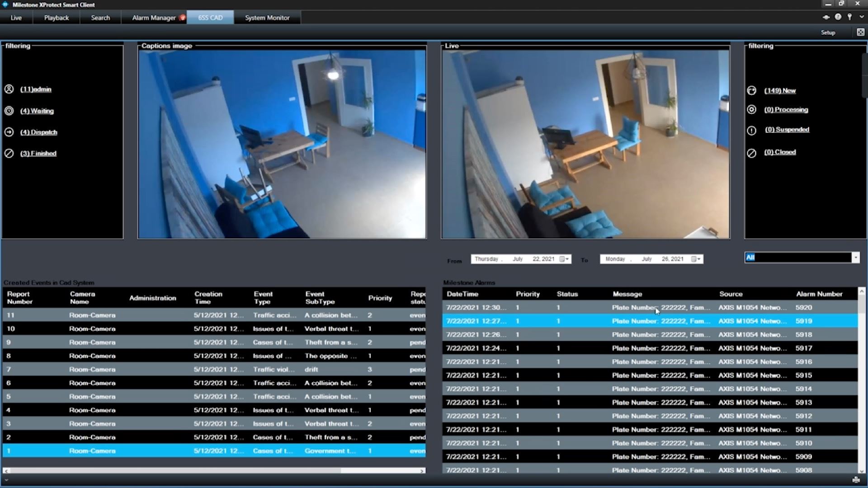Select report number 1 highlighted row

point(214,450)
